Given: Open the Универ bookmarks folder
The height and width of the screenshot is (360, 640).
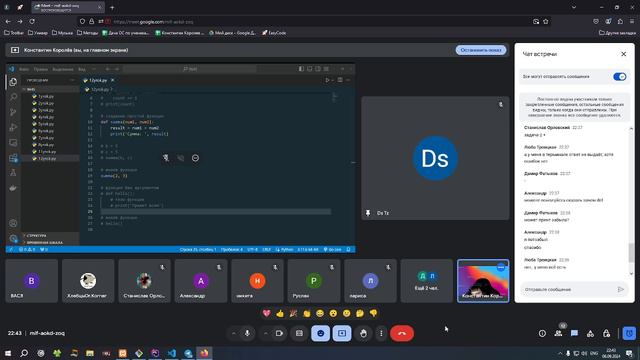Looking at the screenshot, I should click(38, 33).
